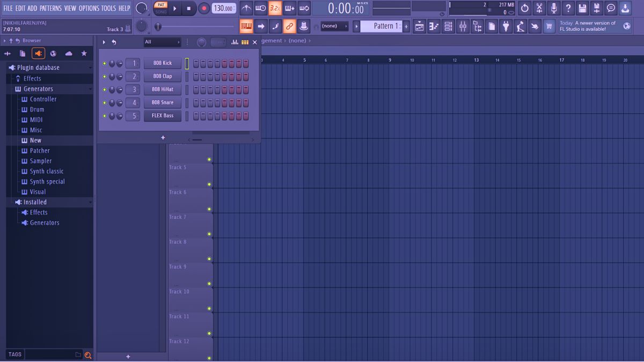Click the Play transport button
Screen dimensions: 644x362
[175, 8]
